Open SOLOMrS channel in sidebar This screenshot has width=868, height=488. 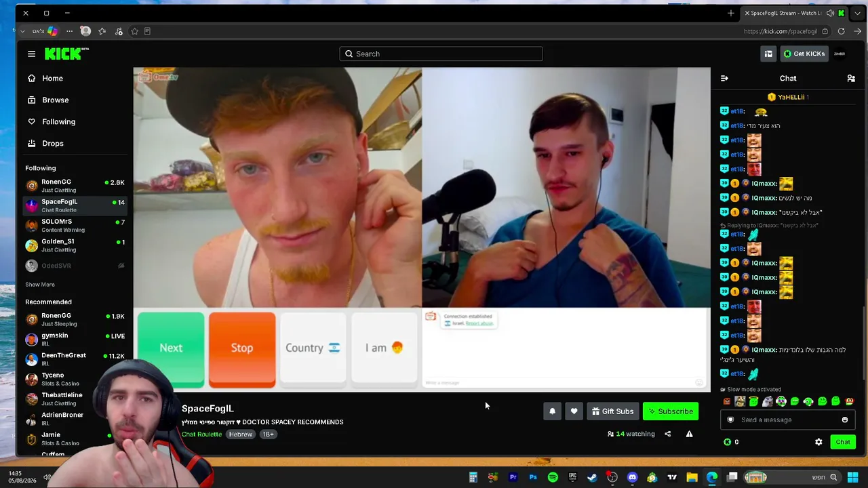click(x=75, y=225)
